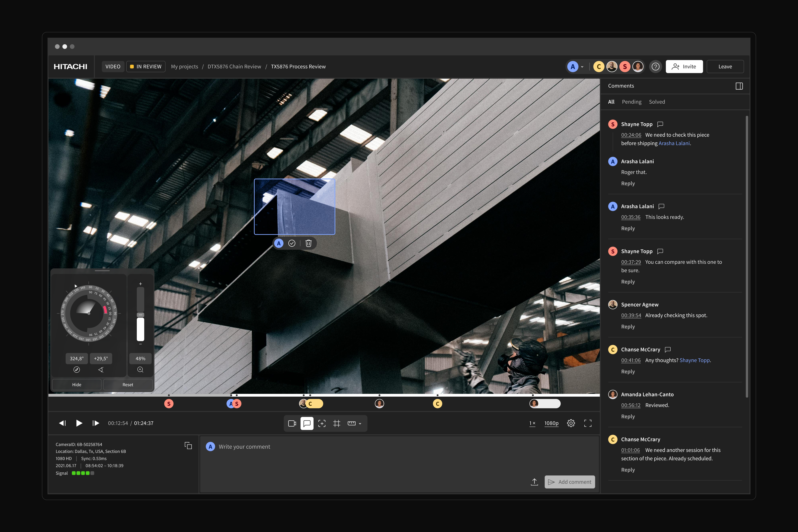Enter fullscreen mode

[588, 423]
